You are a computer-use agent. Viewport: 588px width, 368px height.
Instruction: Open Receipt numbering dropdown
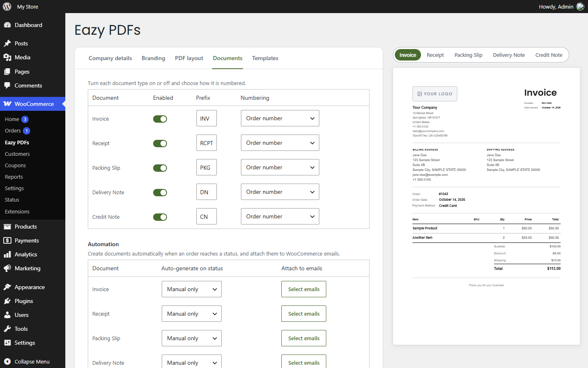(280, 143)
